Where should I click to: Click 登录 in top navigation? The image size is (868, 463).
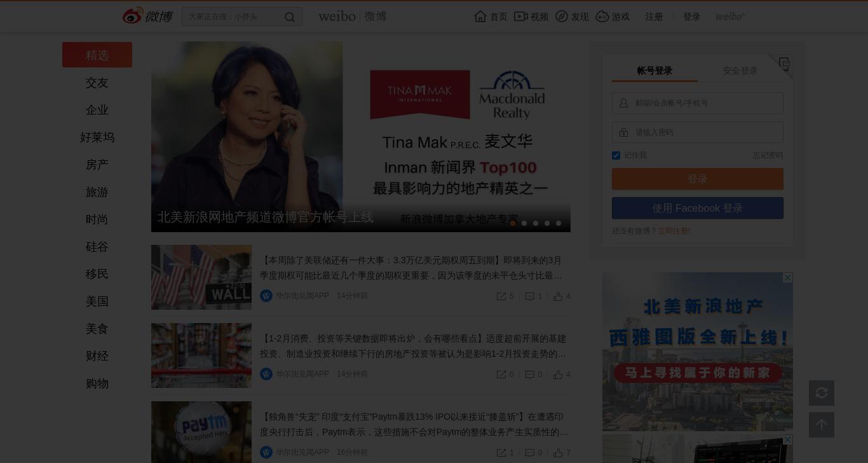pyautogui.click(x=692, y=17)
